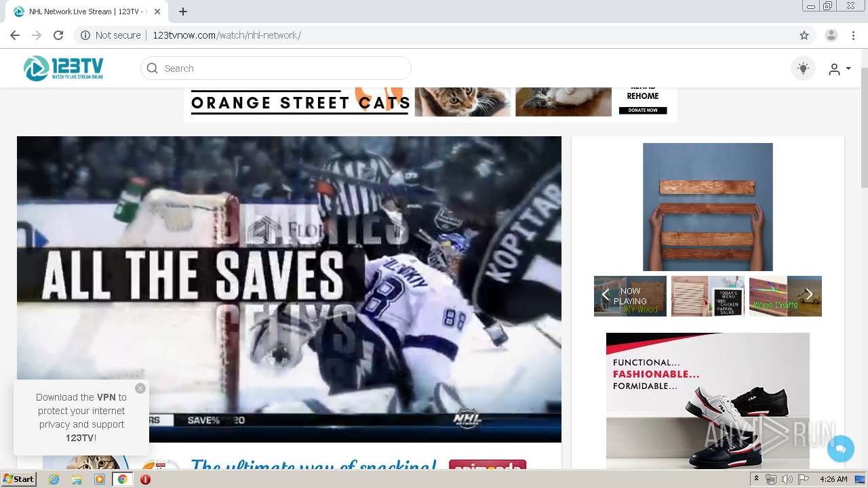Select the Today's Menu thumbnail
The width and height of the screenshot is (868, 488).
(708, 296)
